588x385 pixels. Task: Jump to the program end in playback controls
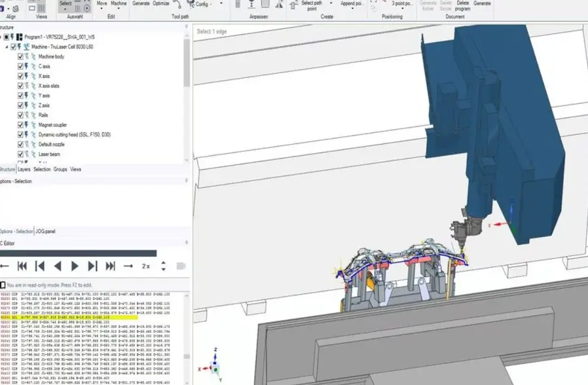110,266
